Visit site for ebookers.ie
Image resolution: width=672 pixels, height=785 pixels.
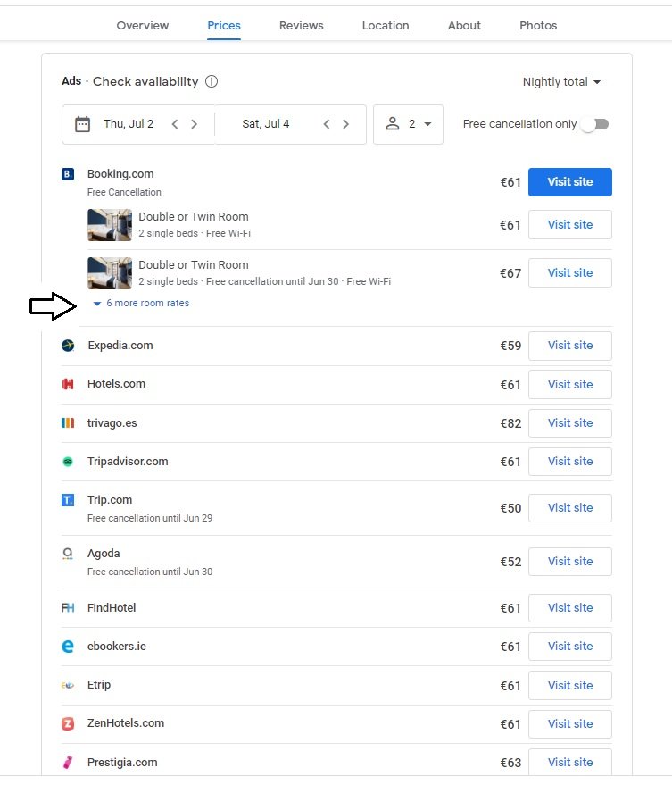(570, 647)
